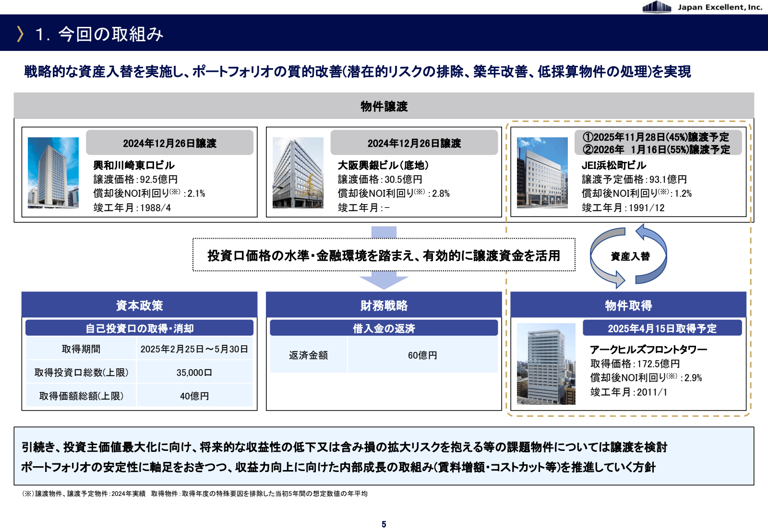Viewport: 768px width, 532px height.
Task: Click 譲渡価格:92.5億円
Action: [x=135, y=179]
